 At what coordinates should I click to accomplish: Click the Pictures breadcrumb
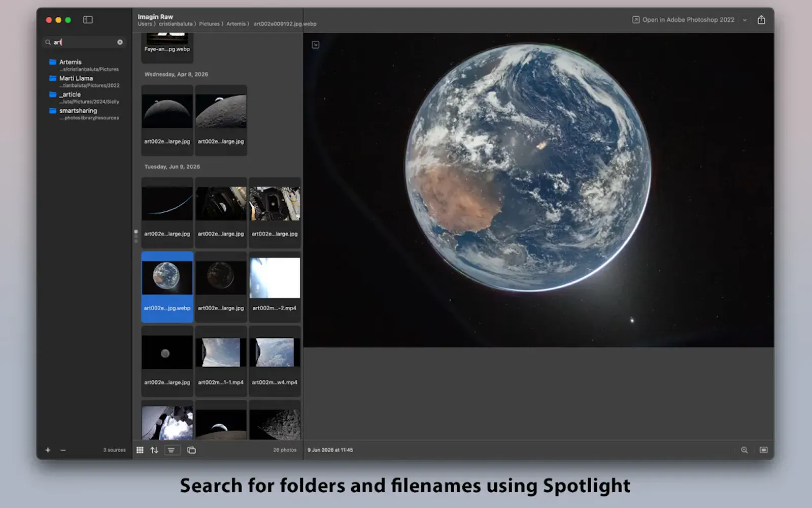point(209,24)
